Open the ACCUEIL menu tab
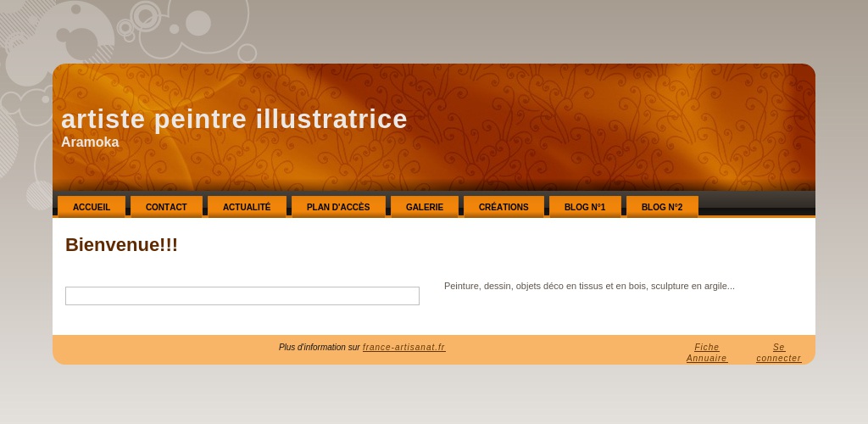 click(x=92, y=207)
